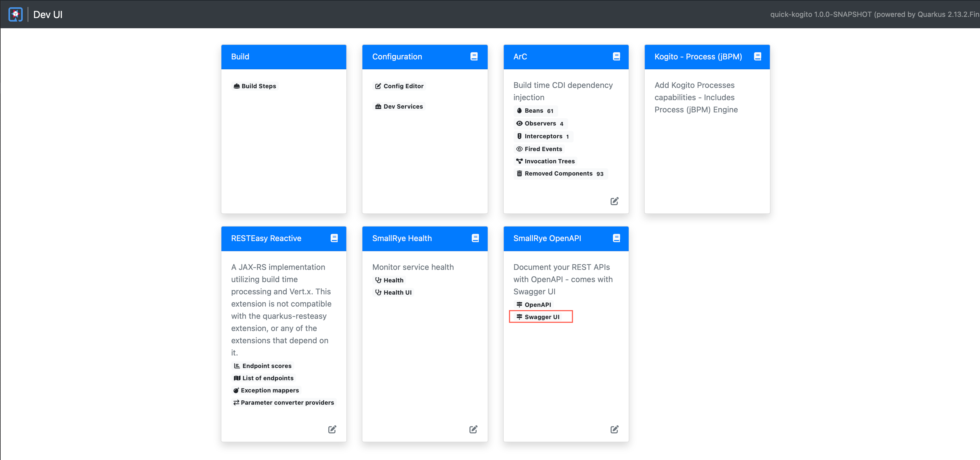The image size is (980, 460).
Task: Open Build Steps
Action: [x=255, y=86]
